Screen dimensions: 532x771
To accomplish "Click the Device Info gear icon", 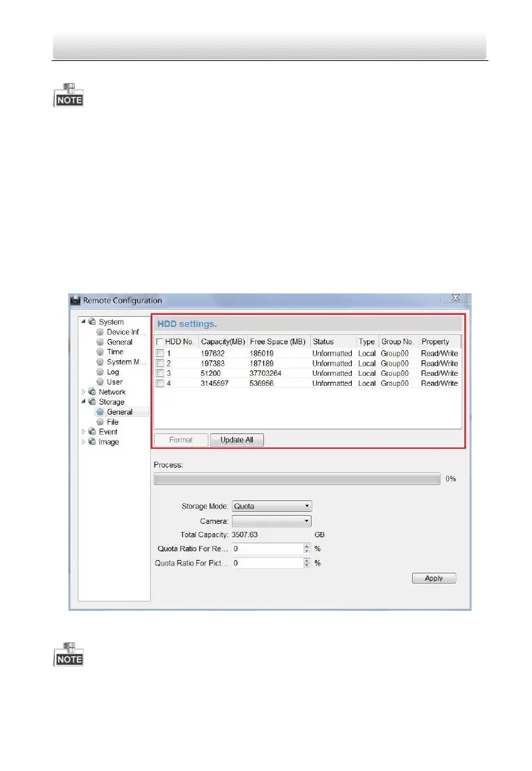I will pyautogui.click(x=101, y=332).
